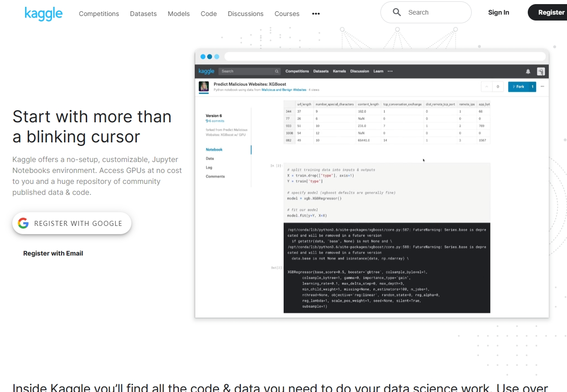This screenshot has height=392, width=567.
Task: Open the notebook's three-dot options menu
Action: pyautogui.click(x=542, y=86)
